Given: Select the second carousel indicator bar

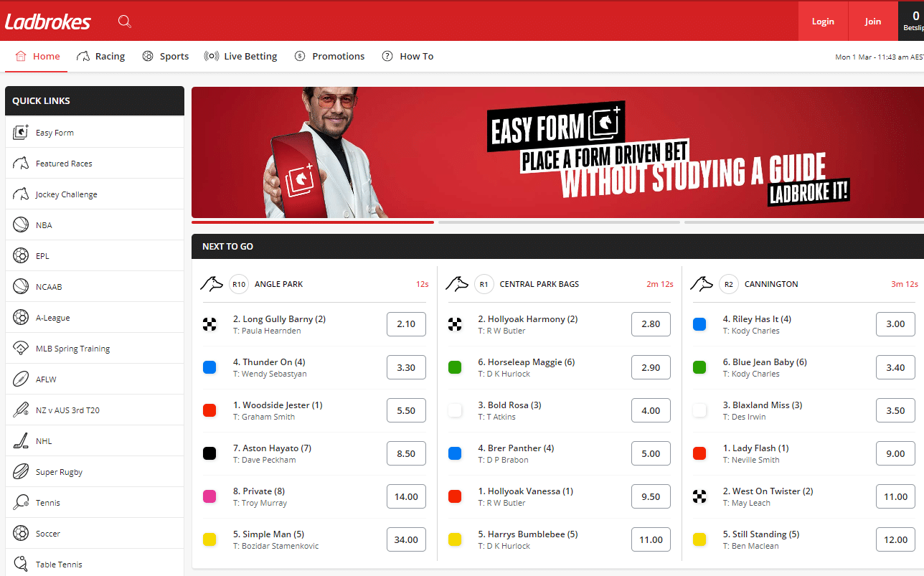Looking at the screenshot, I should [561, 222].
